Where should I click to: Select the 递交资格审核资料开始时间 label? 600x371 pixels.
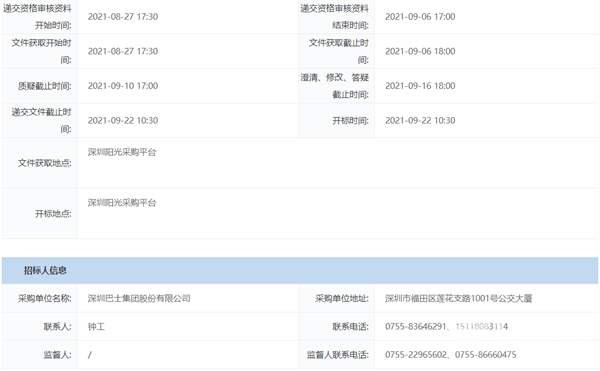[37, 17]
